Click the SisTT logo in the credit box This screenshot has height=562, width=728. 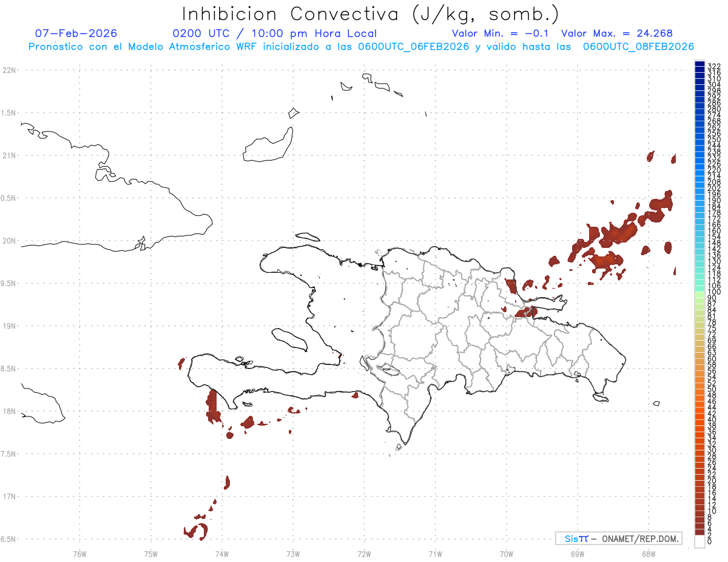(x=576, y=538)
